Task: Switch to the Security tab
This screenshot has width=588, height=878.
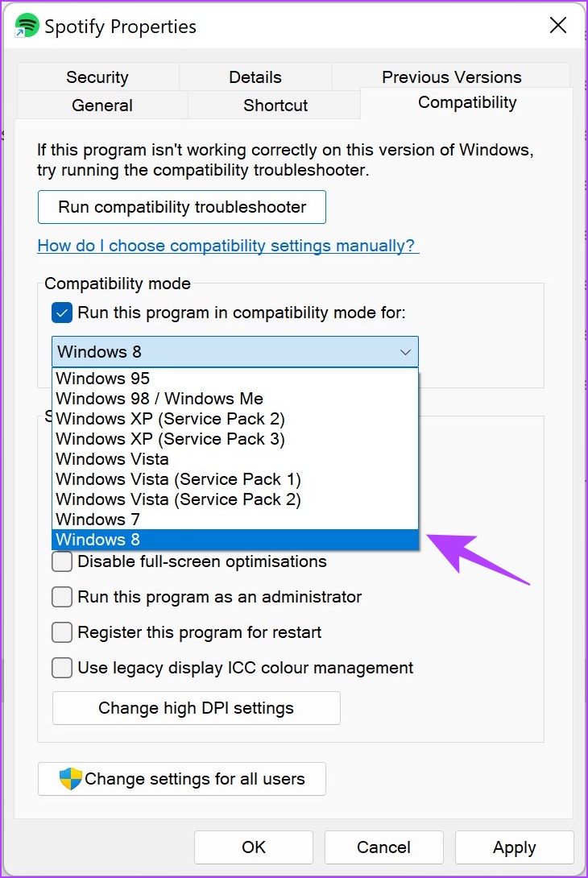Action: 98,77
